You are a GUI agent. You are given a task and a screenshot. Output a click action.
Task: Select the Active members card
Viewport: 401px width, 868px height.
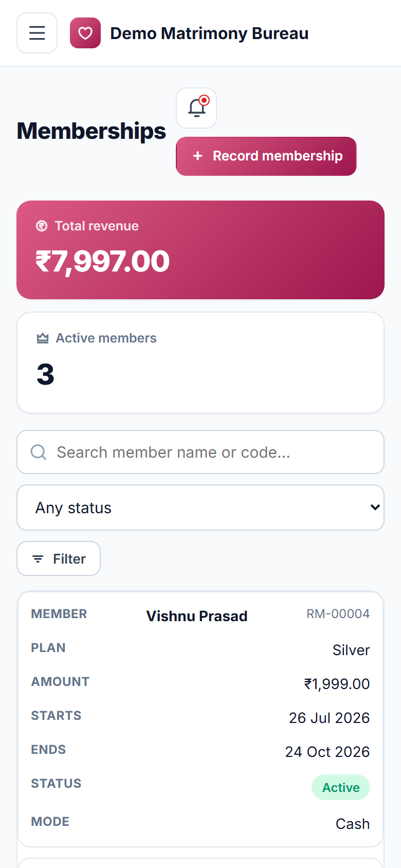pyautogui.click(x=200, y=363)
